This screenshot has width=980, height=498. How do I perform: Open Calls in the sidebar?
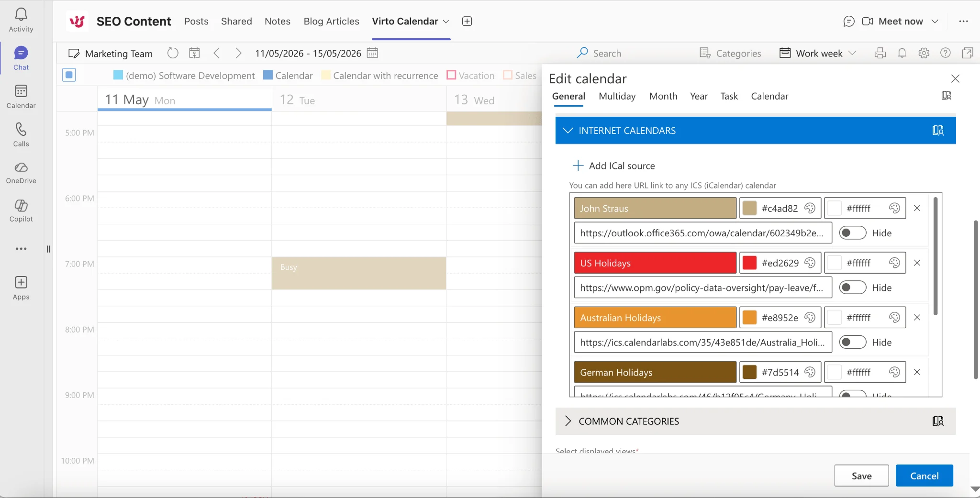[x=21, y=135]
